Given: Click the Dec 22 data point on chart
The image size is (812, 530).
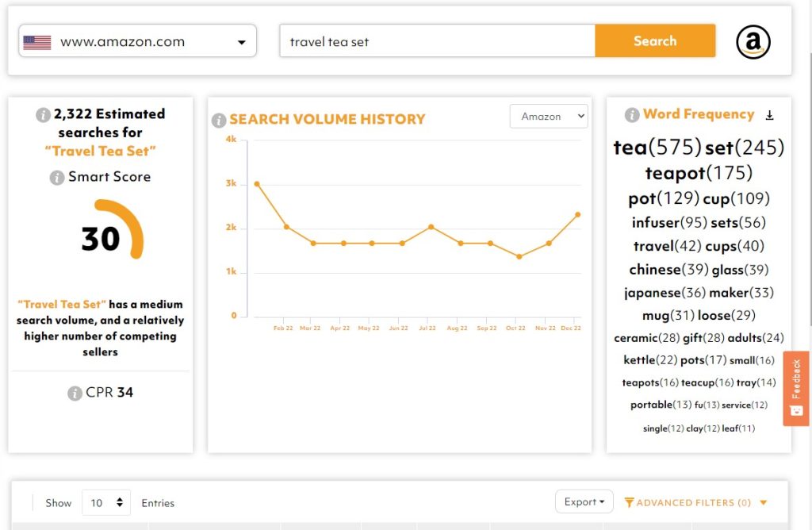Looking at the screenshot, I should (x=578, y=214).
